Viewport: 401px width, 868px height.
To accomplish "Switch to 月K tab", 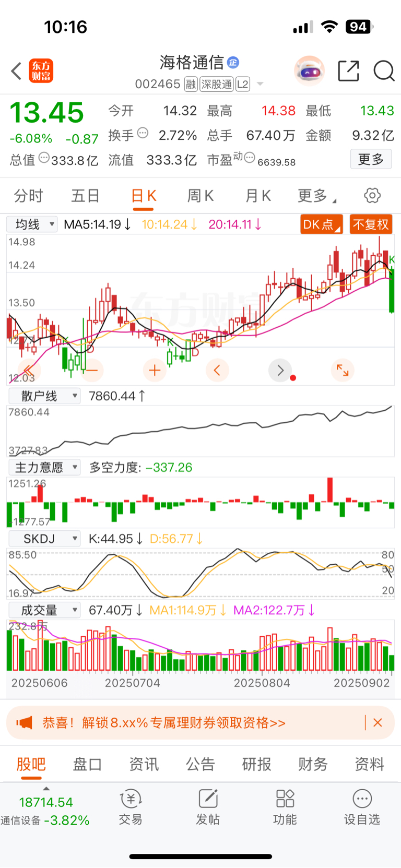I will click(x=258, y=196).
